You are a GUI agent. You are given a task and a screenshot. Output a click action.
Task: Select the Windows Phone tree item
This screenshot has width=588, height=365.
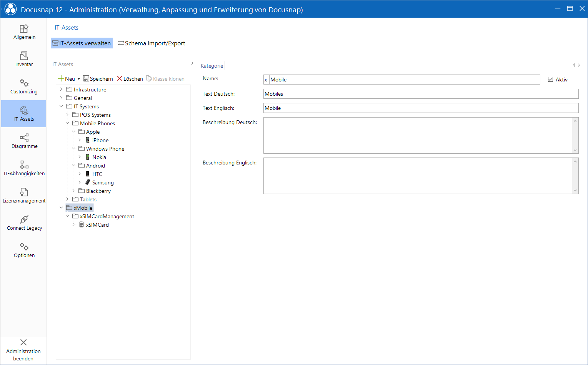pyautogui.click(x=105, y=149)
